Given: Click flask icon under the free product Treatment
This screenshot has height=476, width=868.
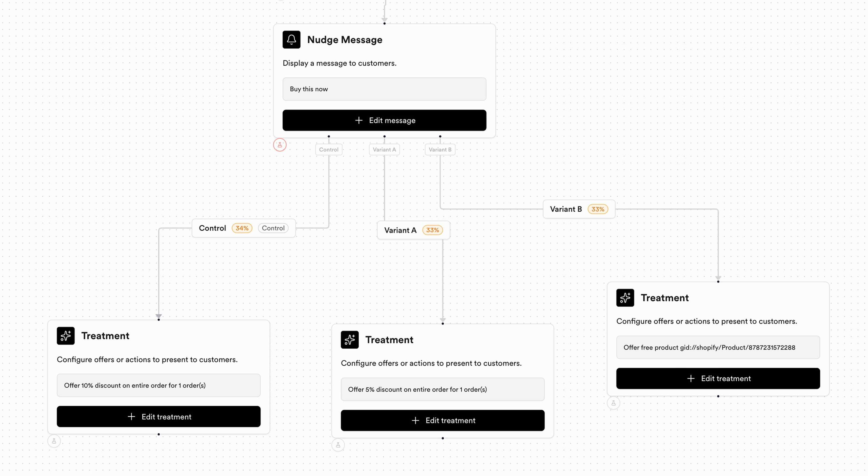Looking at the screenshot, I should [614, 403].
